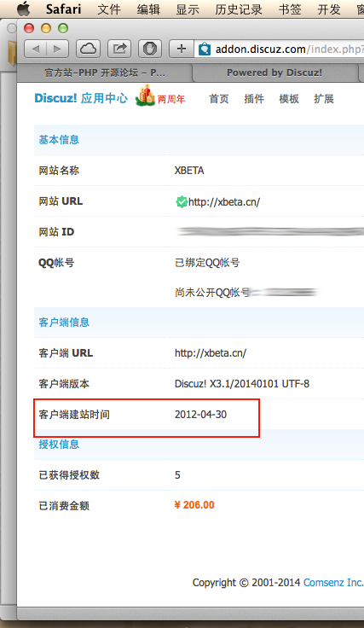
Task: Click the green verified checkmark badge
Action: pos(182,202)
